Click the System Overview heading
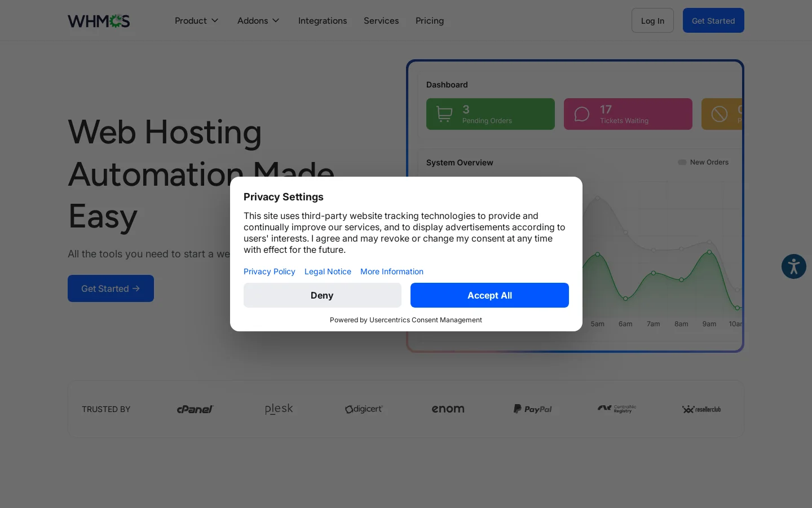 (x=460, y=163)
